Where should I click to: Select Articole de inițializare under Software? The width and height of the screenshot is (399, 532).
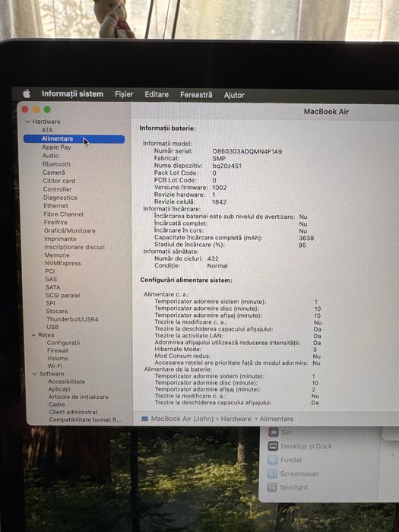[x=78, y=397]
